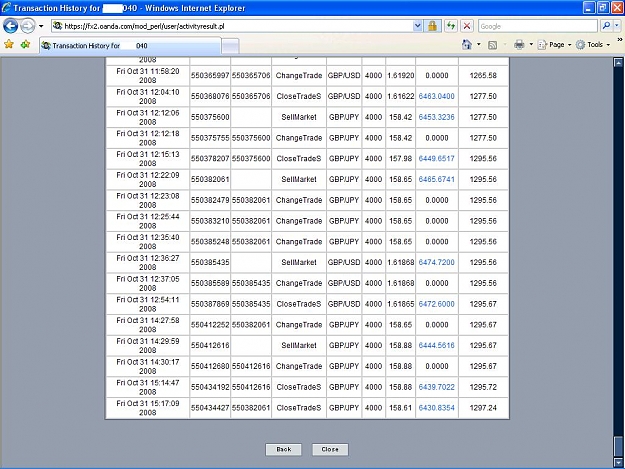Click the Add to Favorites icon
625x469 pixels.
point(26,44)
